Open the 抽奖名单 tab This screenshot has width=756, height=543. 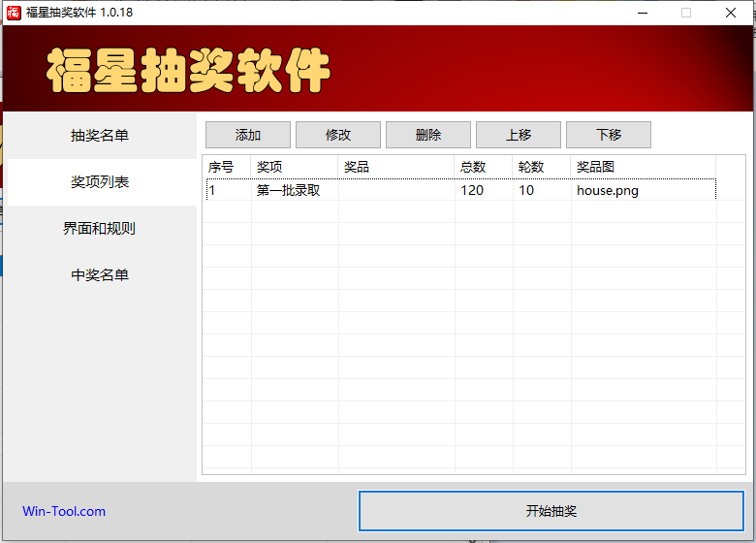(x=100, y=136)
